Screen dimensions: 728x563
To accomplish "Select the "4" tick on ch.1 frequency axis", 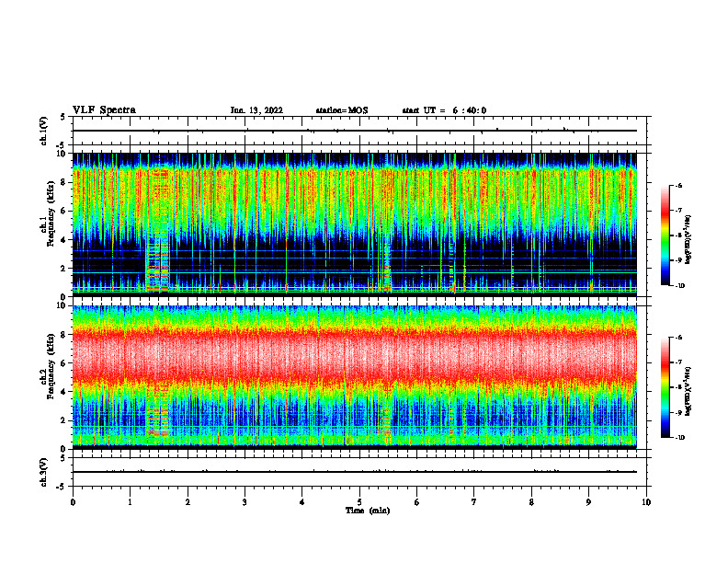I will pos(63,240).
